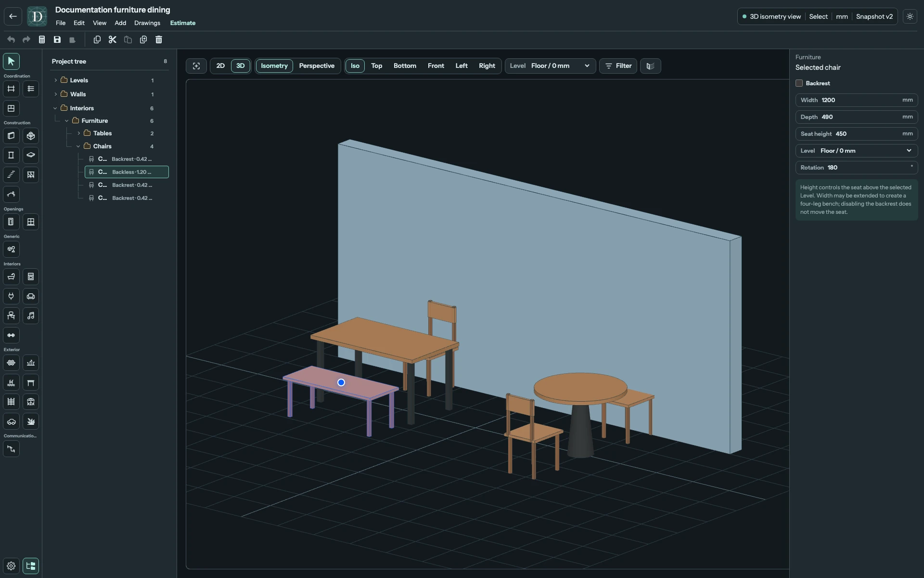Delete selection with the trash icon
The width and height of the screenshot is (924, 578).
[159, 39]
